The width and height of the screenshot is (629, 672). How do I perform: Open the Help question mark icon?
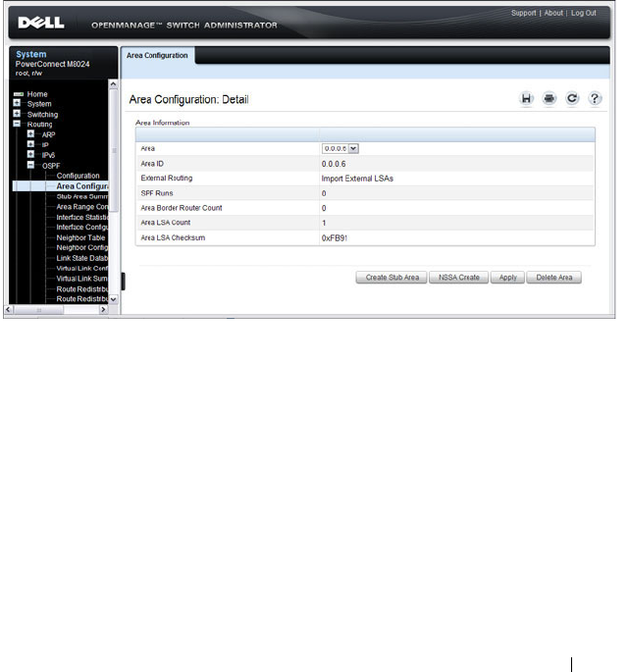595,99
